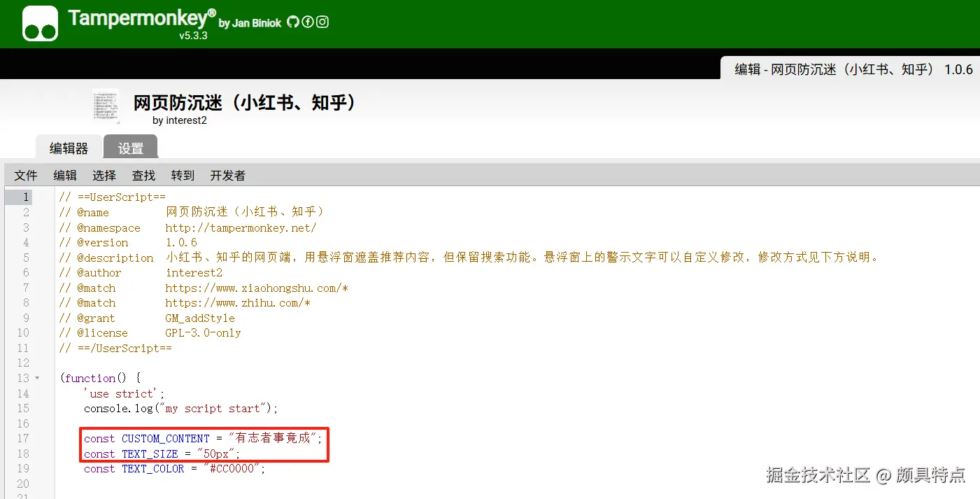Click line number 13 in the gutter

coord(24,378)
